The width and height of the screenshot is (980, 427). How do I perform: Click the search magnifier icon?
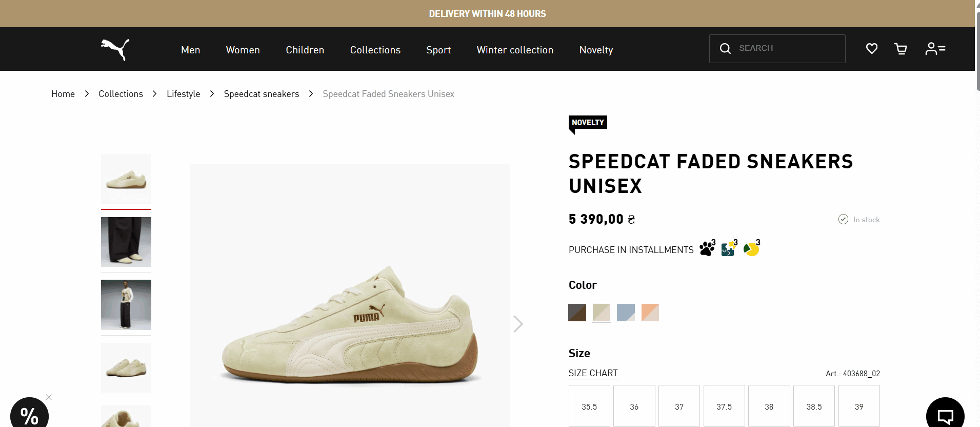click(x=725, y=48)
